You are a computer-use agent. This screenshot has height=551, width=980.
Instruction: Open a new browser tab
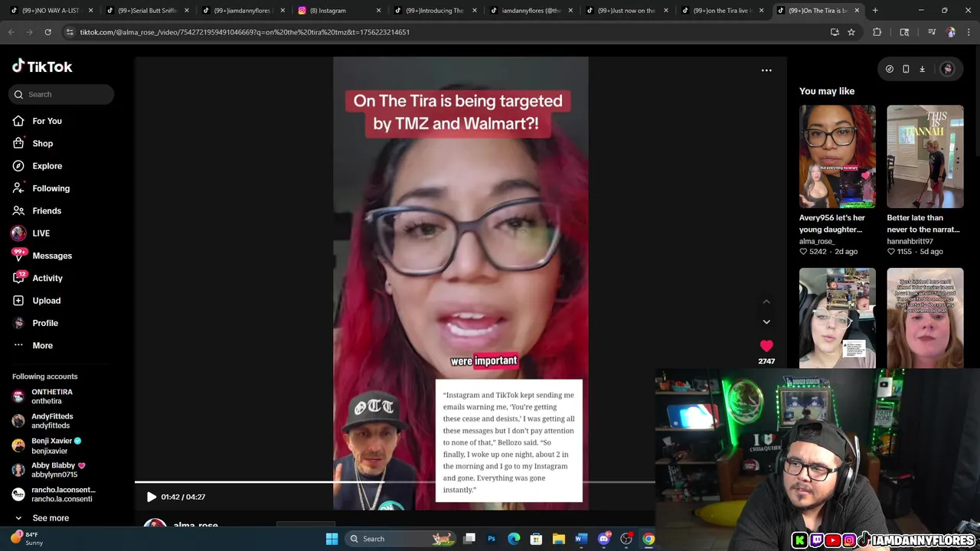pos(875,11)
